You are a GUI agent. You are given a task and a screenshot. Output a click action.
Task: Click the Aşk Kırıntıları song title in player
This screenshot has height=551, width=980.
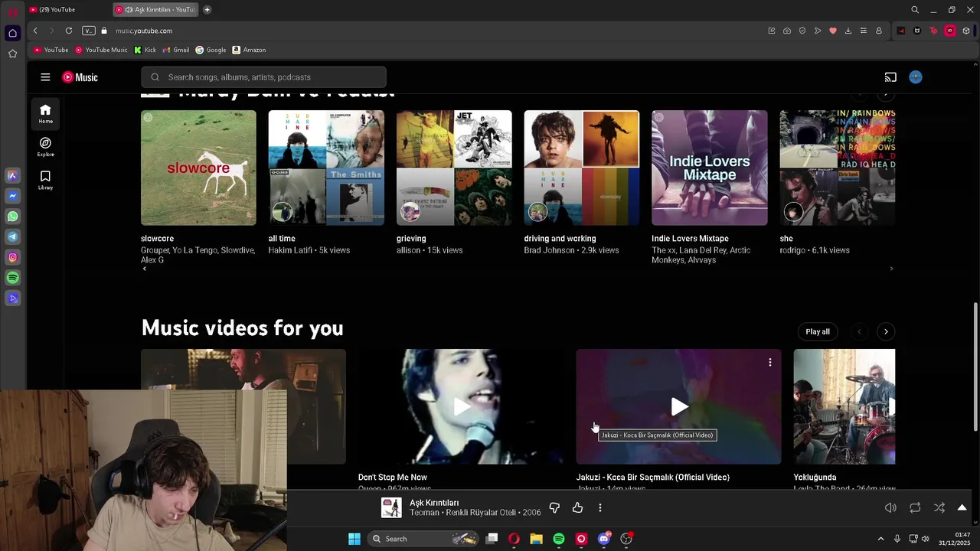434,503
